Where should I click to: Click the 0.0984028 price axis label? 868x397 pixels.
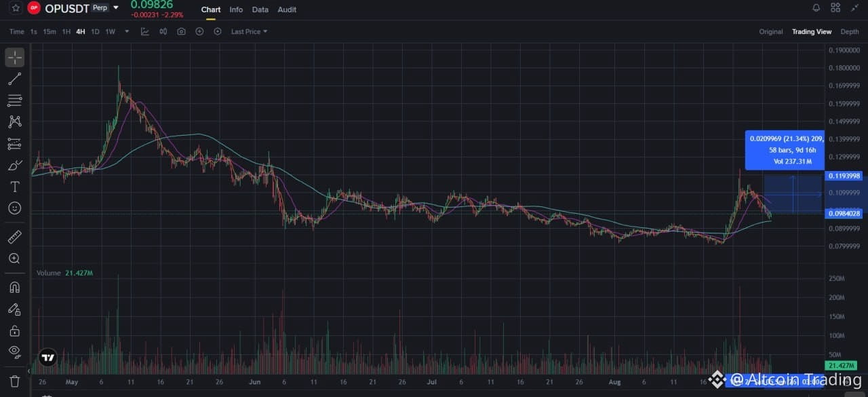(844, 214)
